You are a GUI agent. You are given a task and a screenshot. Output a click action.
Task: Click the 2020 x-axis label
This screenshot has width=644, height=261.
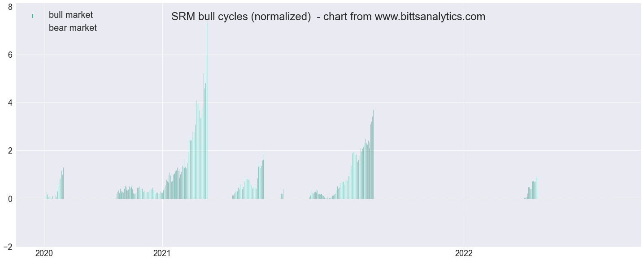point(44,253)
